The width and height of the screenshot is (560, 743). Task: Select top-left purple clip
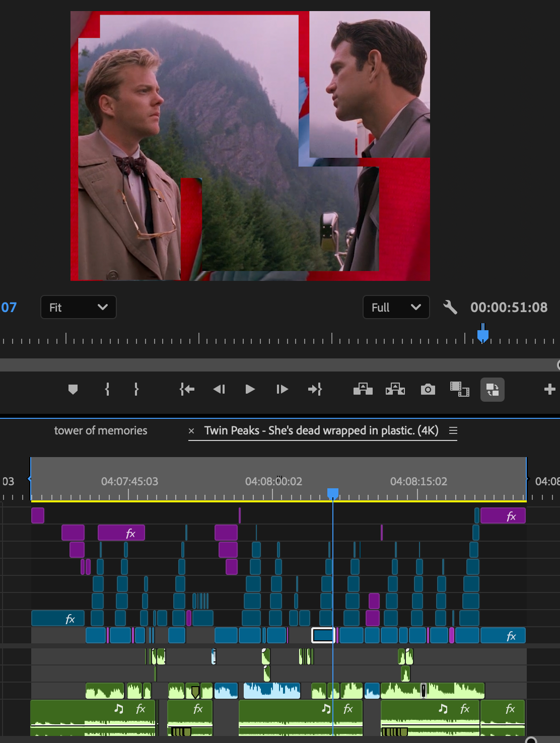pos(38,515)
